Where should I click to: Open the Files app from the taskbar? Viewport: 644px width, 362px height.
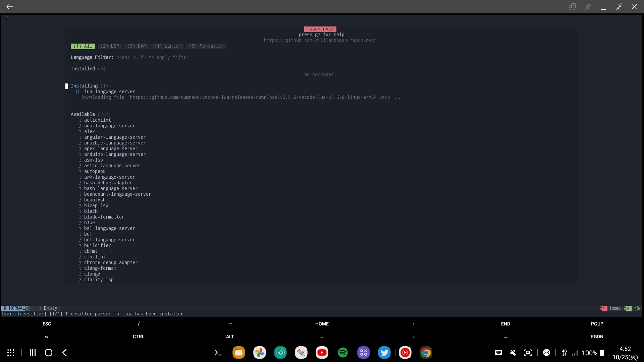[x=238, y=353]
